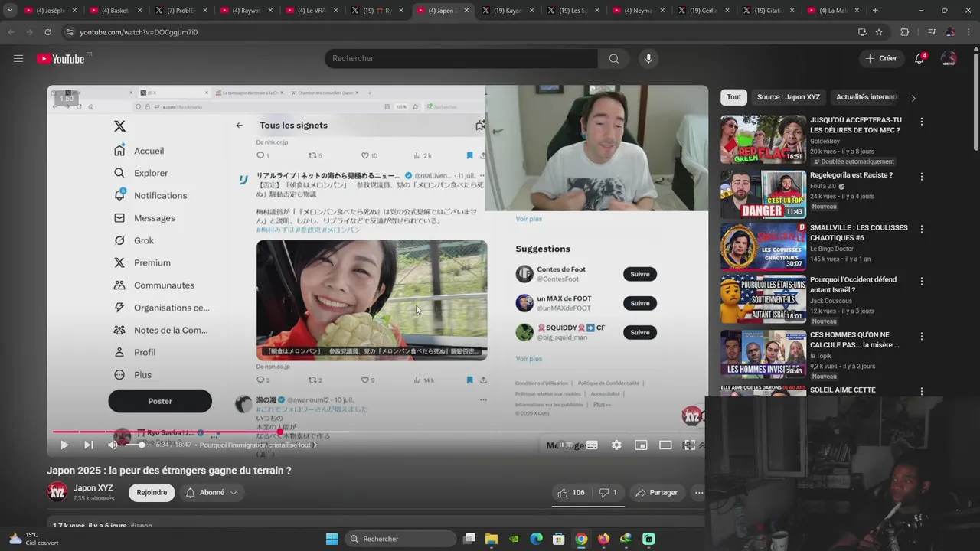Click the Créer button
This screenshot has width=980, height=551.
pos(880,58)
